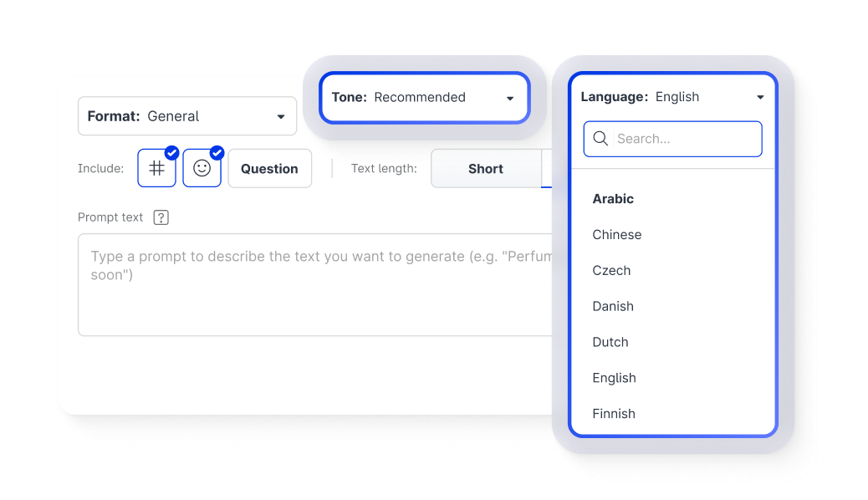Select Arabic from the language list
The height and width of the screenshot is (500, 868).
(x=613, y=199)
